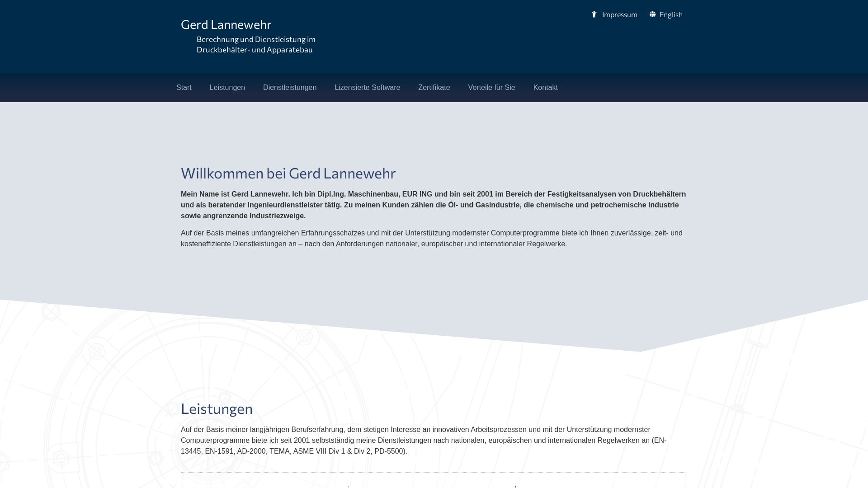Viewport: 868px width, 488px height.
Task: Click bold intro paragraph starting 'Mein Name ist'
Action: (x=434, y=205)
